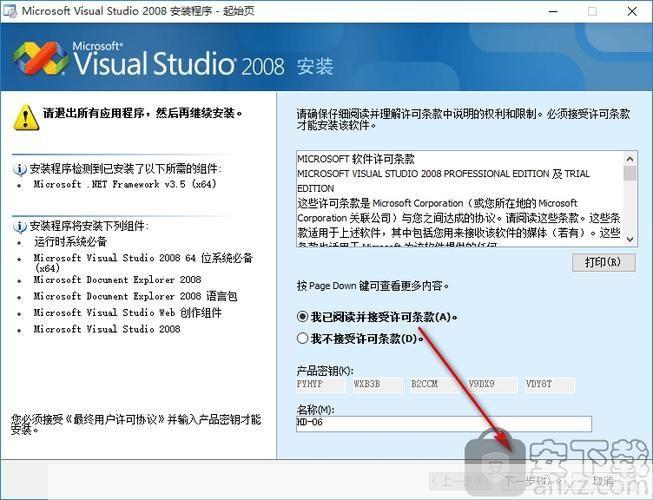
Task: Click the license scrollbar thumb
Action: 630,173
